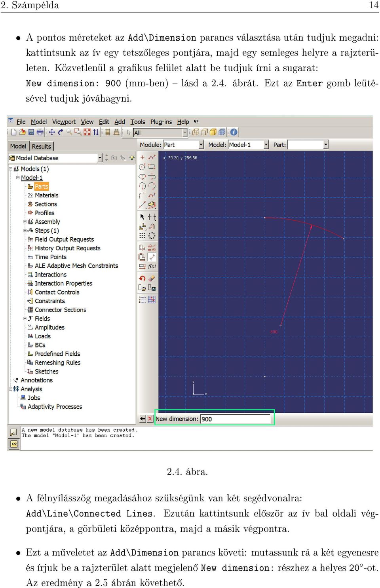Select Materials in the model tree
This screenshot has height=588, width=380.
(46, 195)
